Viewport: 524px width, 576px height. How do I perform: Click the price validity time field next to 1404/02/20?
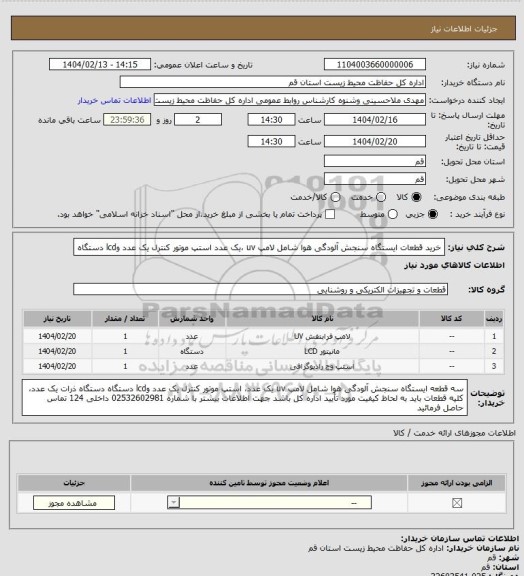tap(272, 142)
